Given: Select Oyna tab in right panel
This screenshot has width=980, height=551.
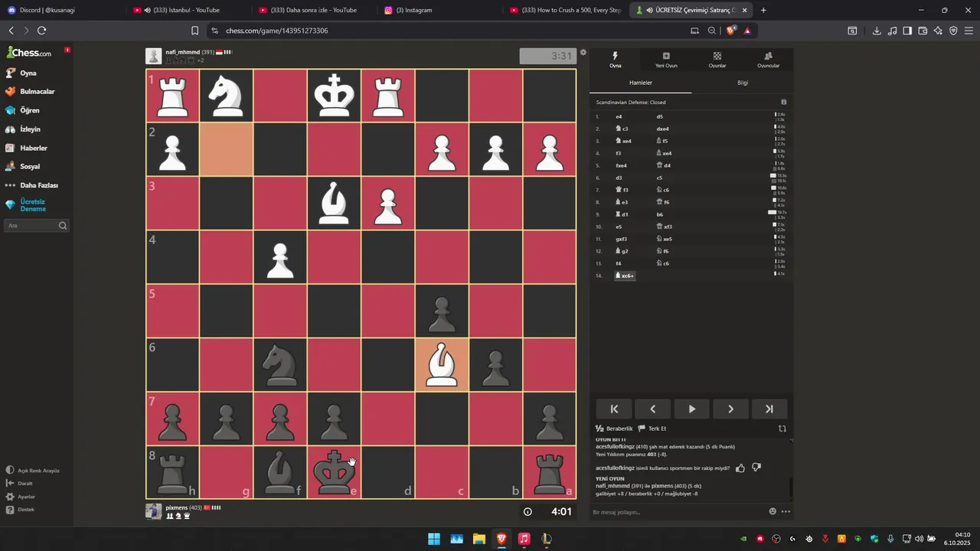Looking at the screenshot, I should (615, 60).
